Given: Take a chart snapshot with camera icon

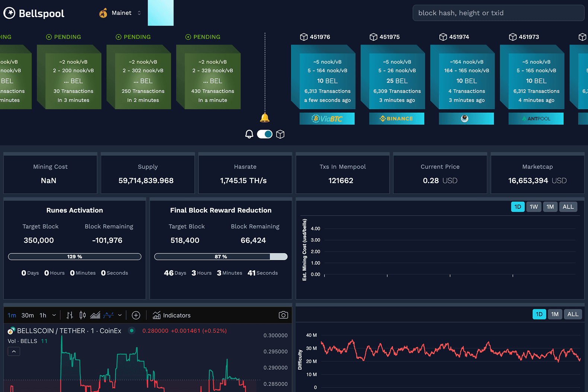Looking at the screenshot, I should pos(283,315).
